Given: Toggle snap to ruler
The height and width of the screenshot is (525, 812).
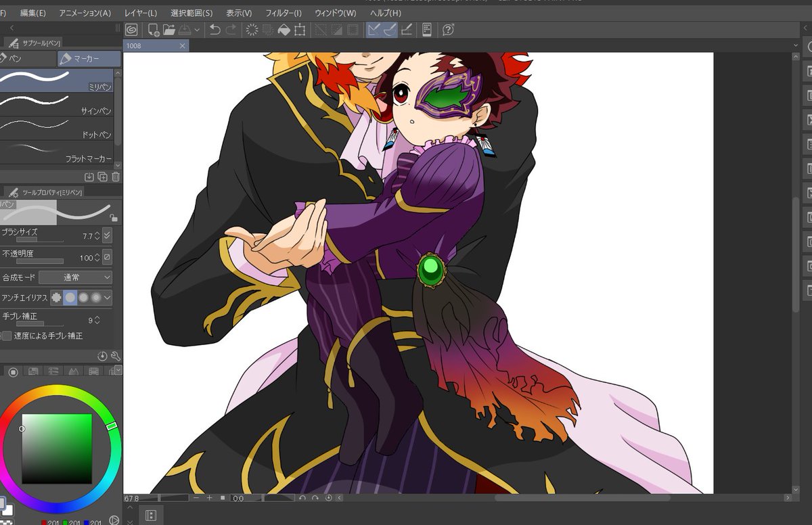Looking at the screenshot, I should 374,30.
